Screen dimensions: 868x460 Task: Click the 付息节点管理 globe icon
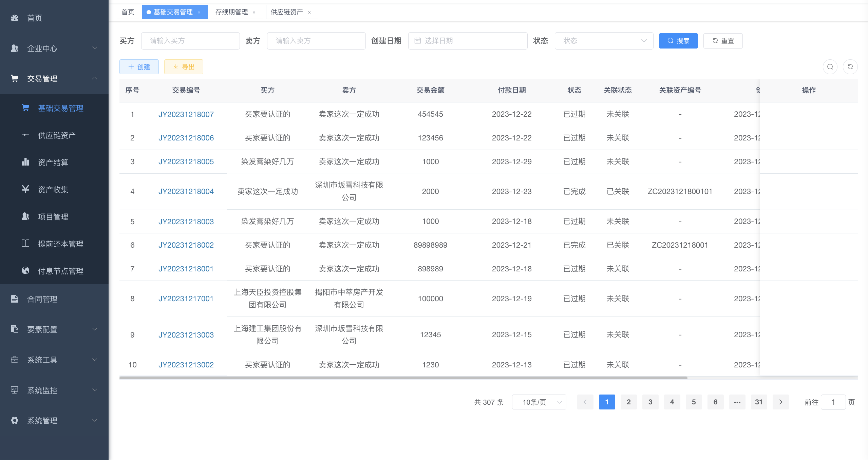[x=25, y=270]
